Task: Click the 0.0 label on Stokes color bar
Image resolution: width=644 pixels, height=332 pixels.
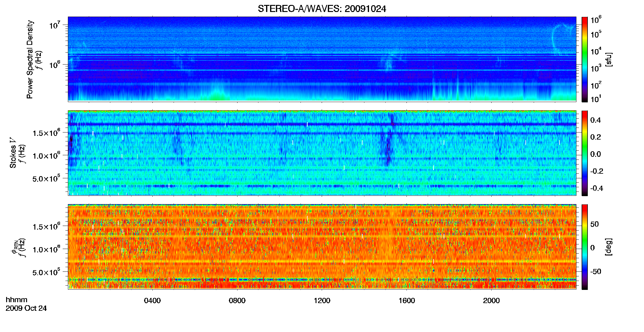Action: (595, 154)
